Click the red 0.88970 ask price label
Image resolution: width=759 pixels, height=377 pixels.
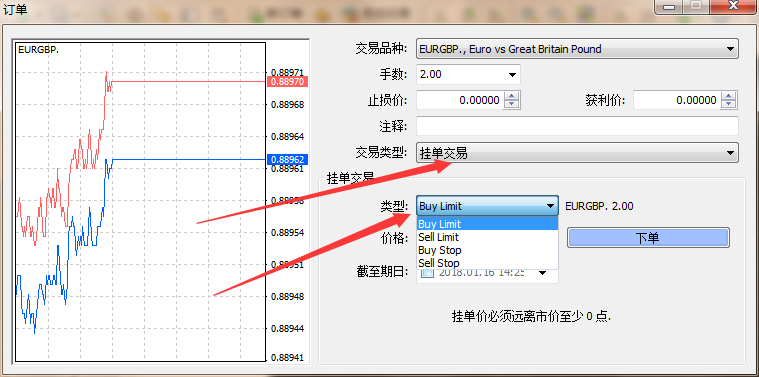pyautogui.click(x=288, y=81)
